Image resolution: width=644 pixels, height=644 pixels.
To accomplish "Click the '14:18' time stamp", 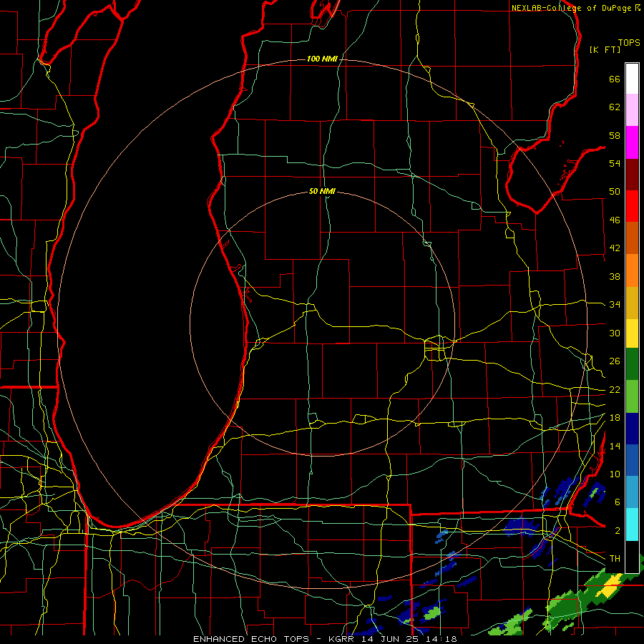I will (x=442, y=639).
